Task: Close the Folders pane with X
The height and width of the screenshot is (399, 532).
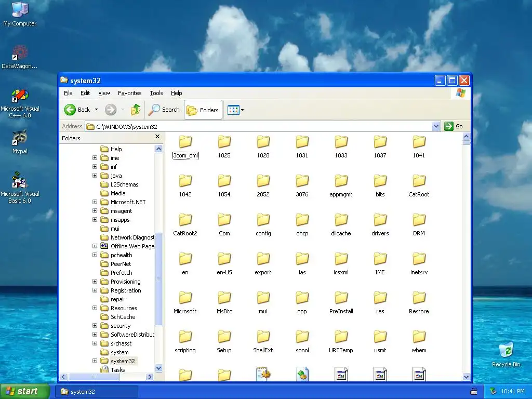Action: click(157, 137)
